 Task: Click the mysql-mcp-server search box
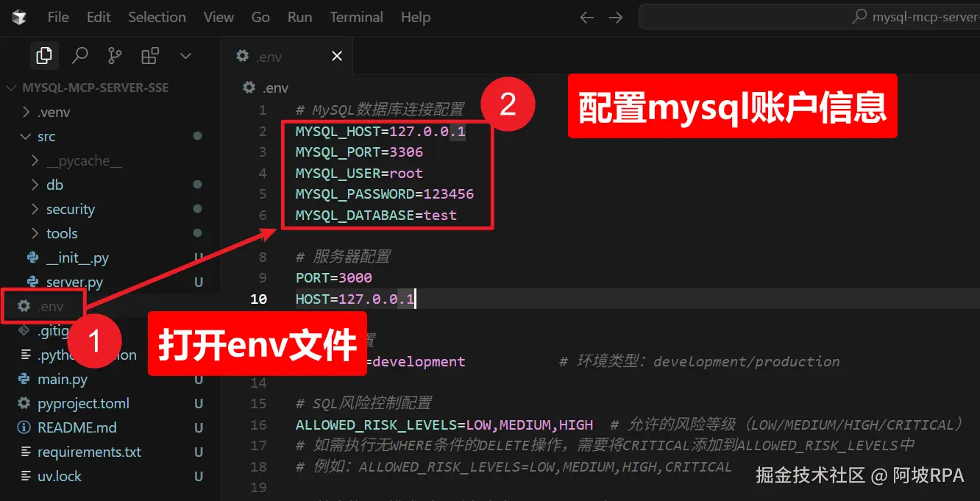(809, 17)
